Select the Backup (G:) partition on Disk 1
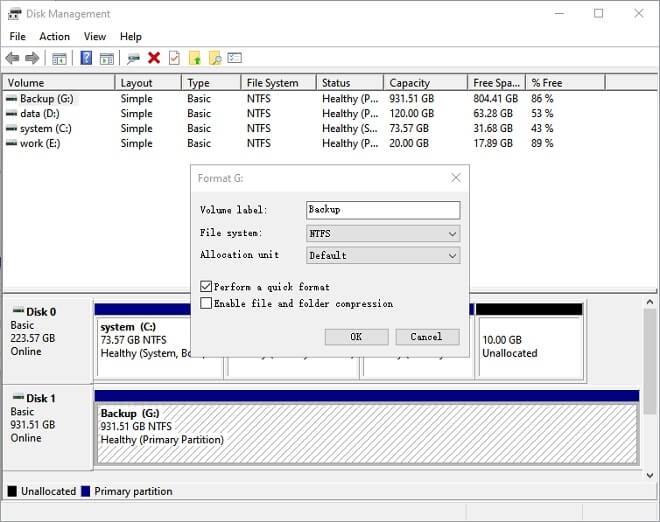This screenshot has width=660, height=522. [x=367, y=427]
